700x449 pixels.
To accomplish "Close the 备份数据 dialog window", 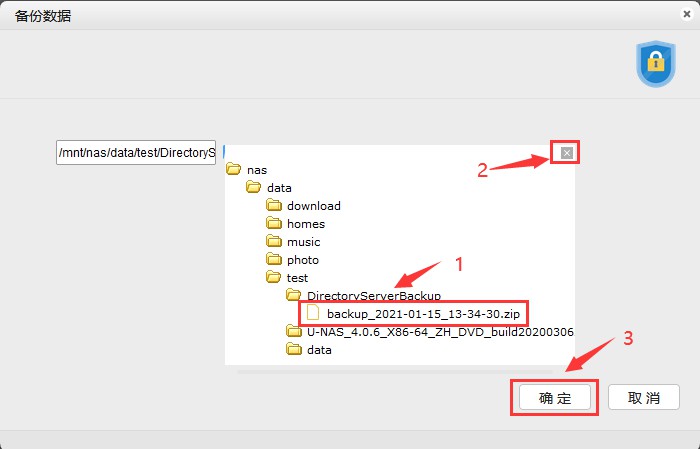I will (682, 14).
